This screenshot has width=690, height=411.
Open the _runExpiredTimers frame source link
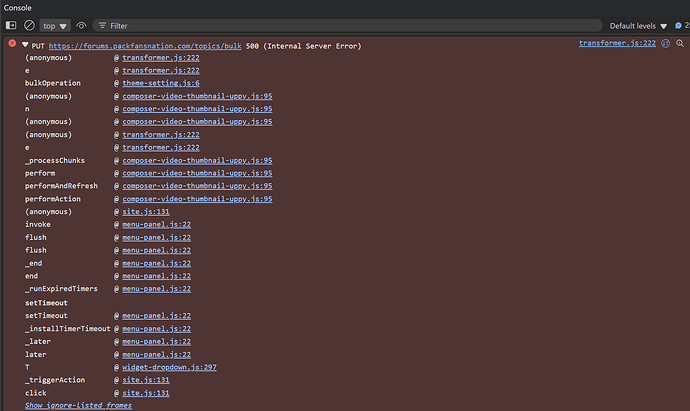point(156,289)
